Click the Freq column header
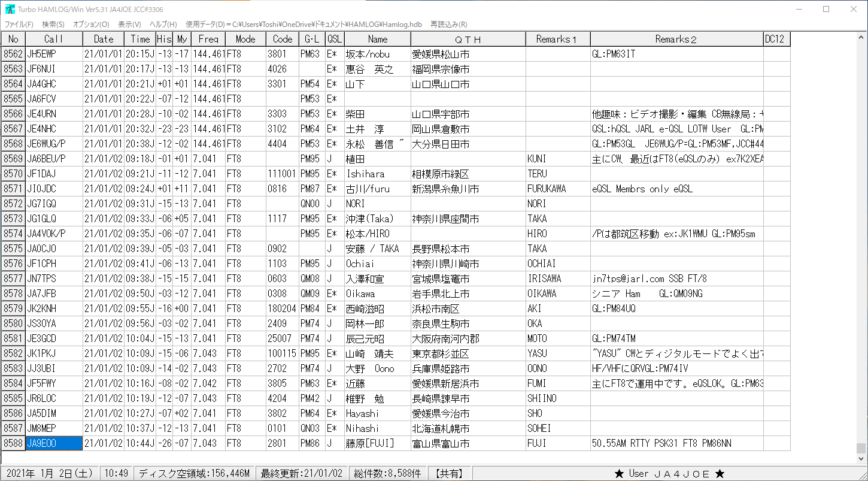Viewport: 868px width, 481px height. [208, 39]
